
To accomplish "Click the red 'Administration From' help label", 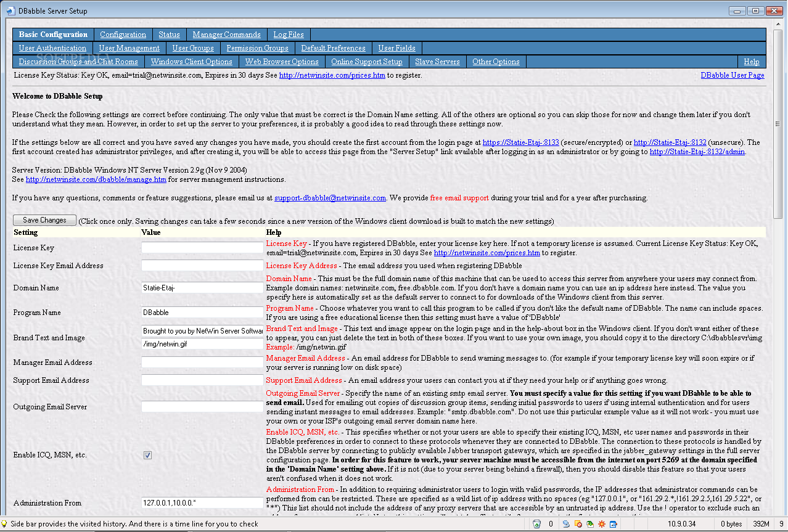I will pos(300,489).
